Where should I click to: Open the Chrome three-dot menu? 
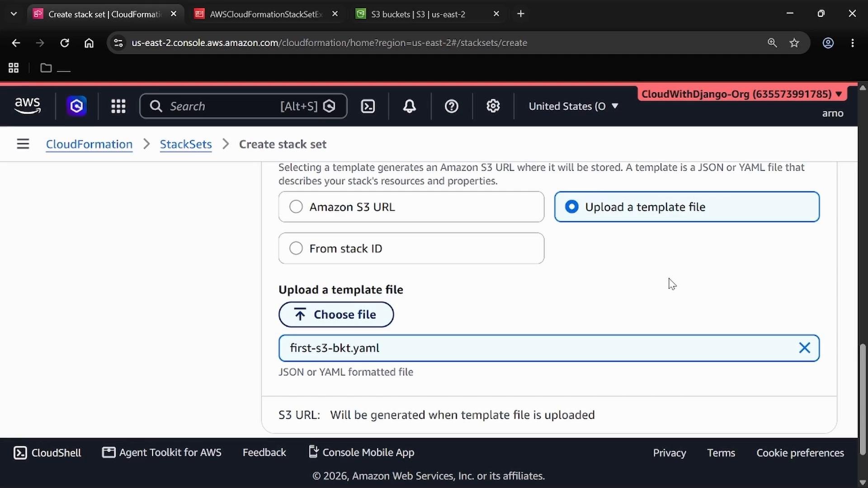click(x=853, y=43)
